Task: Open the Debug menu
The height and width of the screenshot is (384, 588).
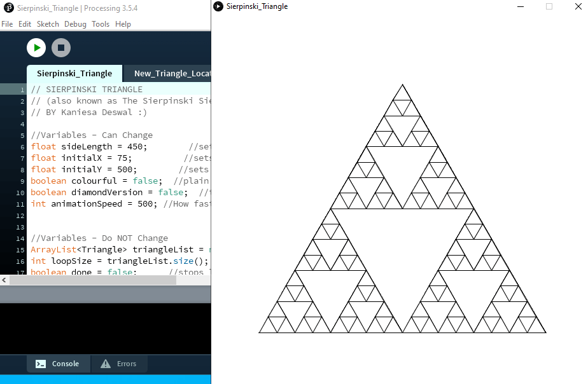Action: click(75, 24)
